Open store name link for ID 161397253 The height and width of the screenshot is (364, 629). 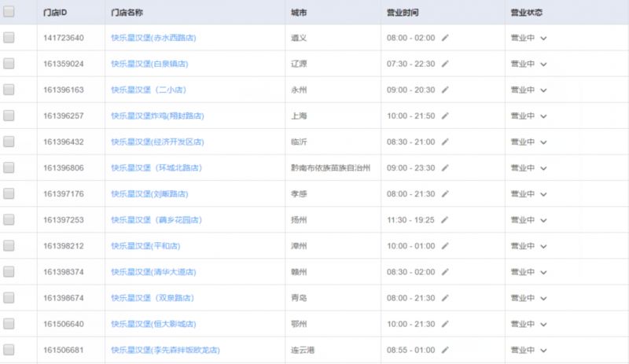click(156, 220)
